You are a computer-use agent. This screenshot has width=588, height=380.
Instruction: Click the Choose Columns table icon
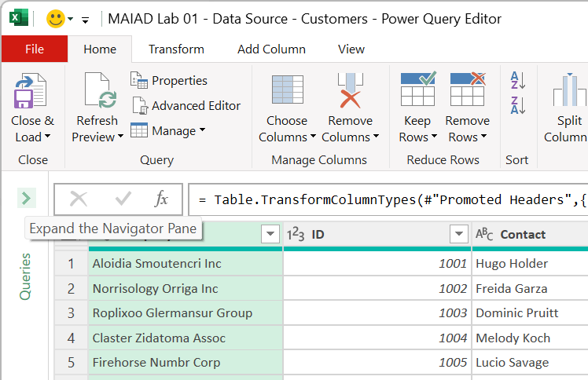pyautogui.click(x=288, y=90)
